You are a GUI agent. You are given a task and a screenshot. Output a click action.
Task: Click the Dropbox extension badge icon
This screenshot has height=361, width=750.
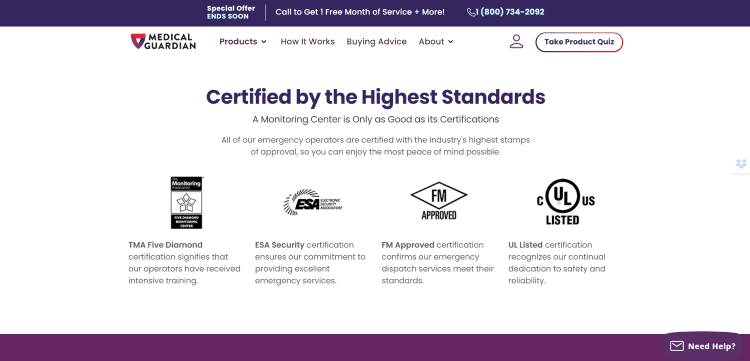(741, 164)
